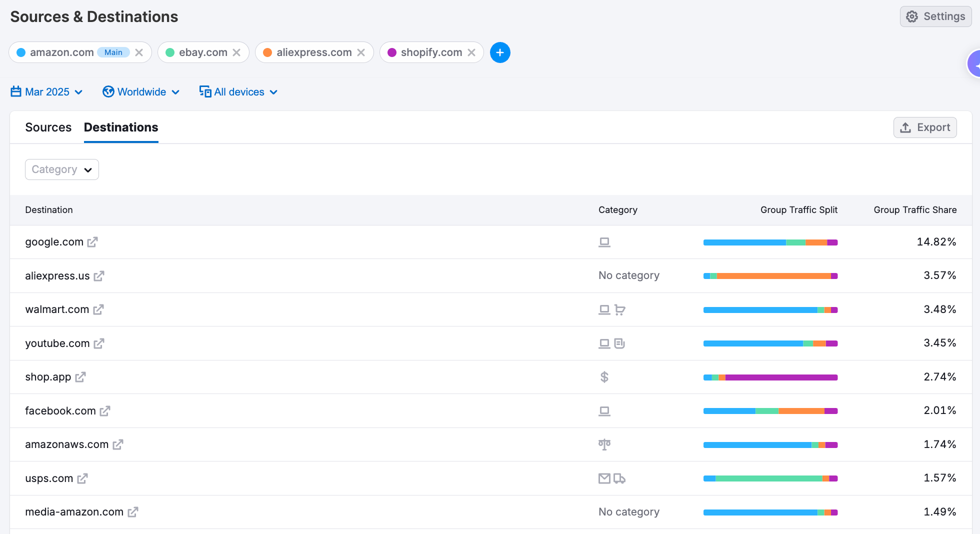This screenshot has height=534, width=980.
Task: Switch to the Sources tab
Action: click(48, 127)
